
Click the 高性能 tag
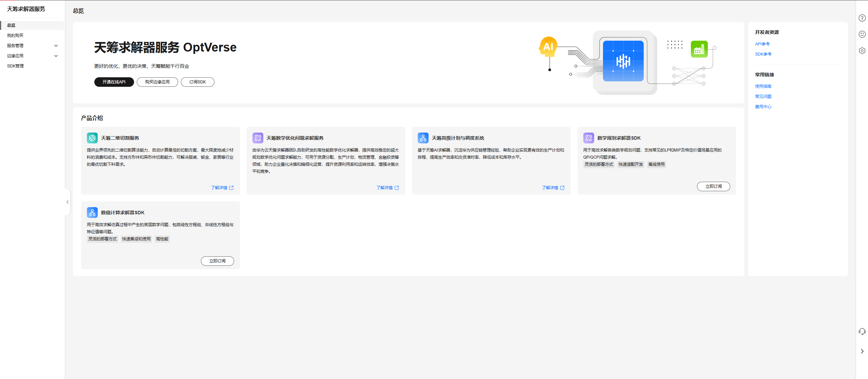(162, 239)
